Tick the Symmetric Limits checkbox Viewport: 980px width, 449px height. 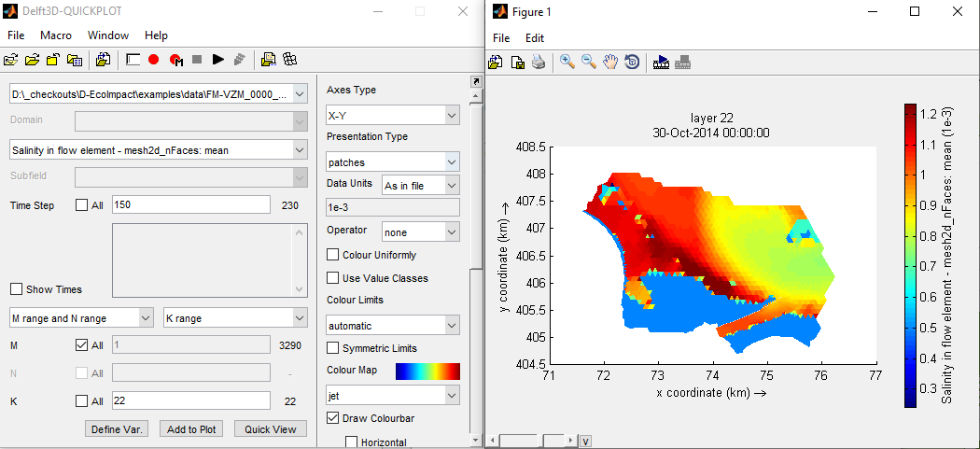pos(333,348)
